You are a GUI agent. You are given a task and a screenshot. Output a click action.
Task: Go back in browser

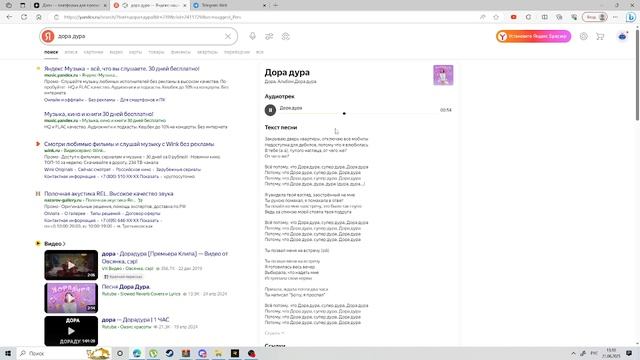(9, 17)
